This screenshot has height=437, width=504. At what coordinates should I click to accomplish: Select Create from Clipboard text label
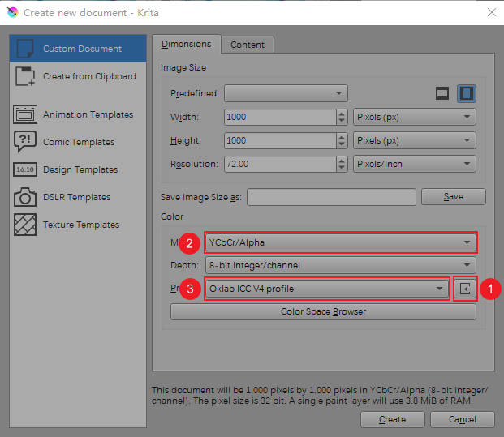pyautogui.click(x=89, y=76)
